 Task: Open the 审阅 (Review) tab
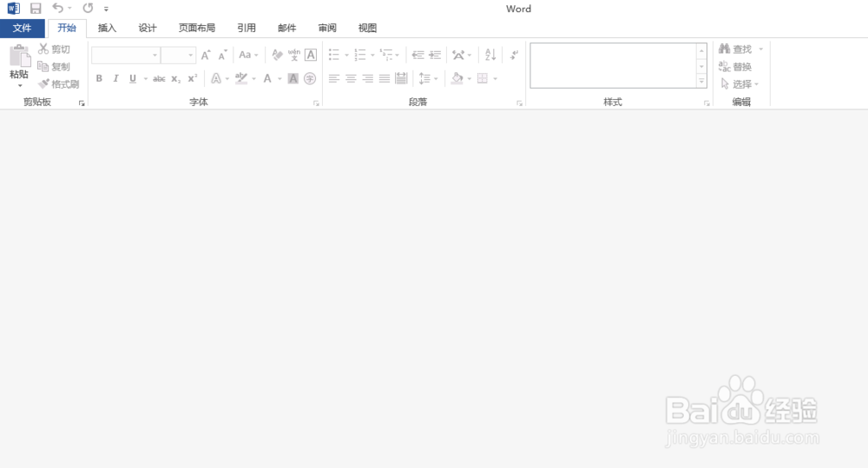tap(327, 28)
